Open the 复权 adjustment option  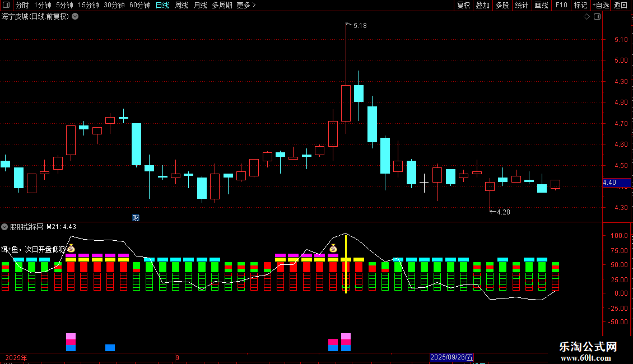[463, 5]
